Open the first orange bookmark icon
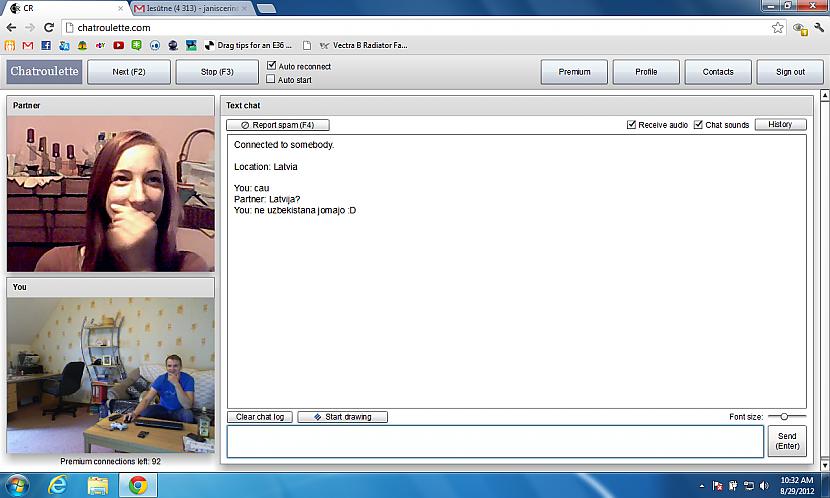Image resolution: width=830 pixels, height=498 pixels. click(10, 46)
